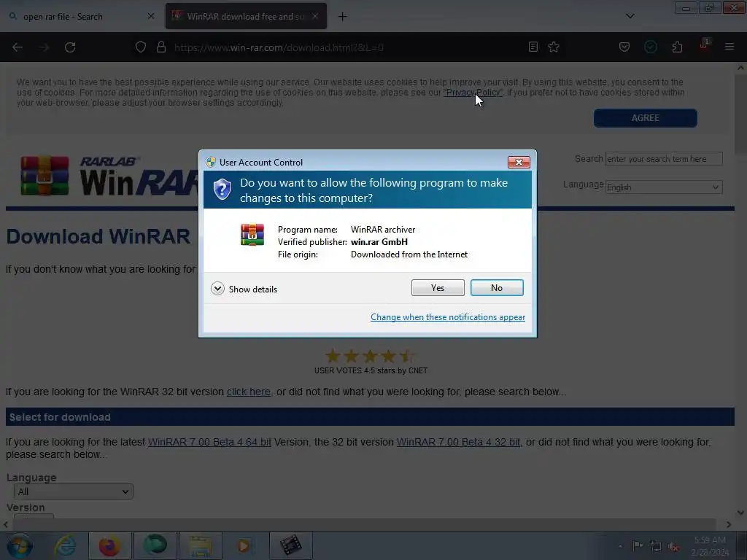
Task: Click the vertical scrollbar up arrow
Action: click(x=741, y=68)
